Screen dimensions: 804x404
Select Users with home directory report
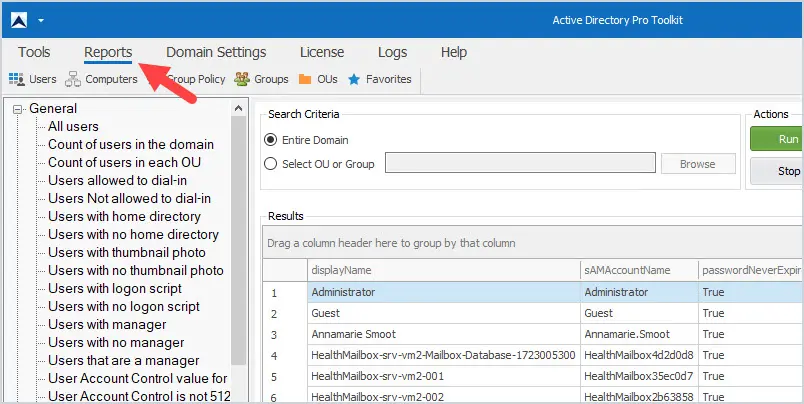(x=124, y=216)
